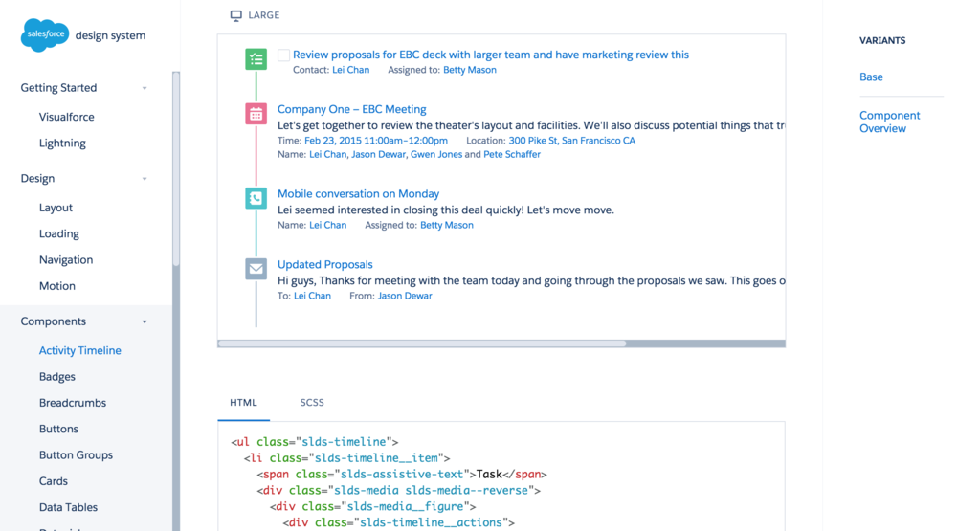
Task: Click Jason Dewar in the email From field
Action: click(405, 296)
